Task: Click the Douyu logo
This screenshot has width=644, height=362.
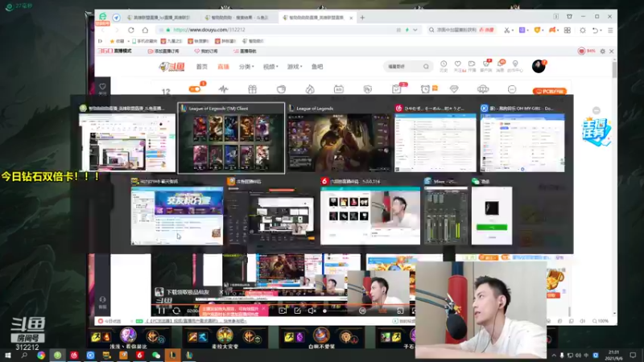Action: [172, 67]
